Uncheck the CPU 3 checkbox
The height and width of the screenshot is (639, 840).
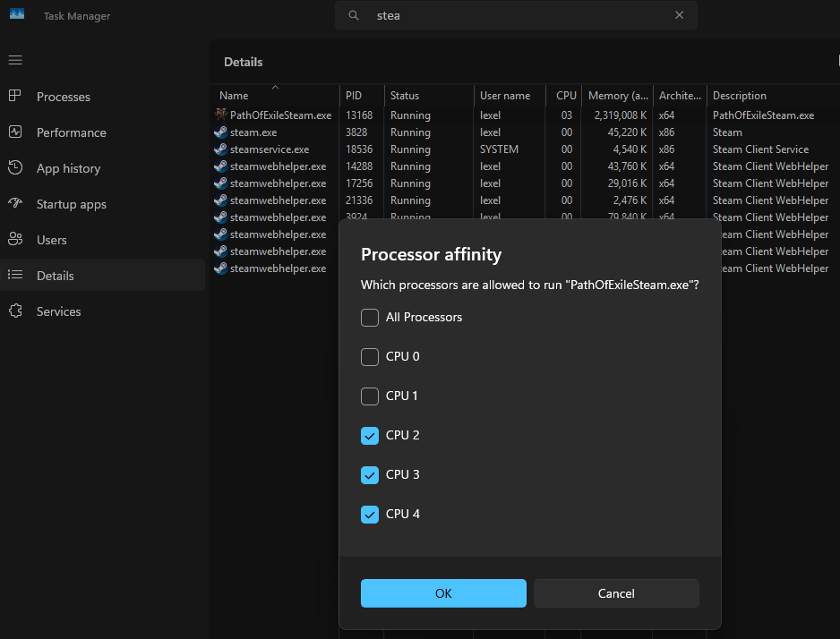[x=370, y=474]
